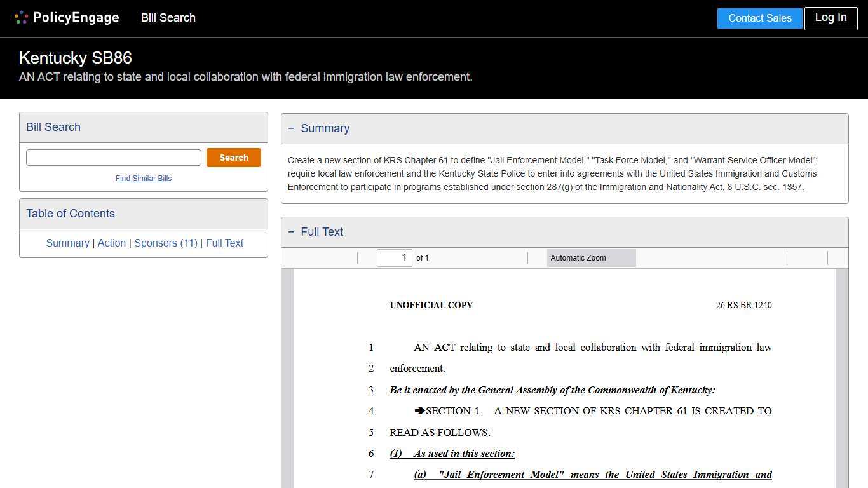The image size is (868, 488).
Task: Jump to Summary via Table of Contents
Action: click(x=67, y=243)
